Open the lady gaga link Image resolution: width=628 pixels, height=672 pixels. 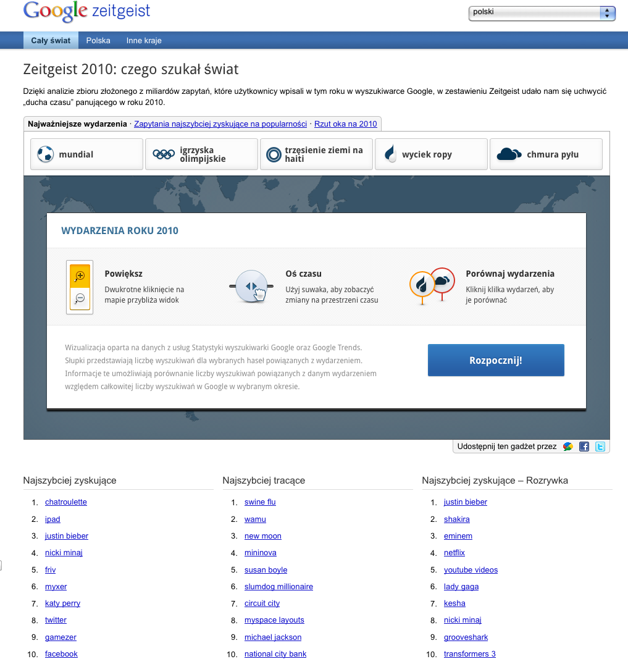pos(461,586)
